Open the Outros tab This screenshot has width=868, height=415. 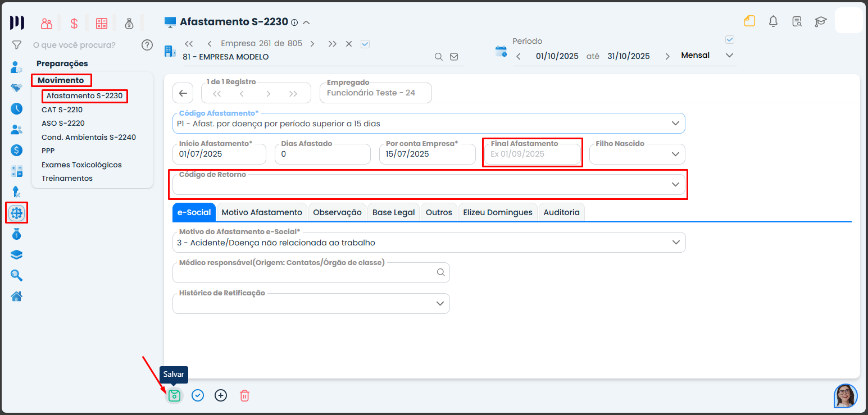coord(439,212)
